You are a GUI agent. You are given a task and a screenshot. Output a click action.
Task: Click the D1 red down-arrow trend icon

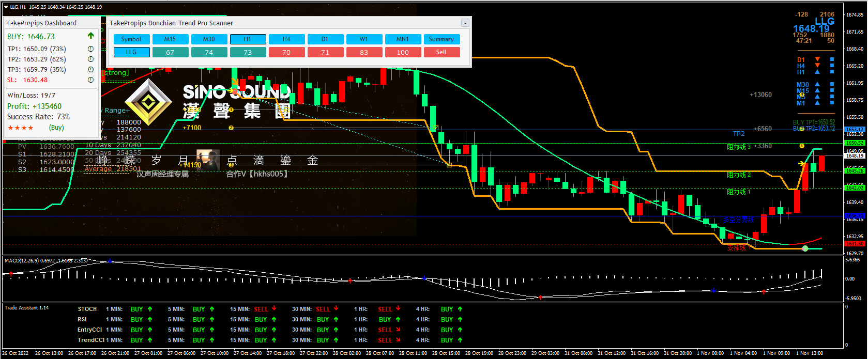pos(817,59)
